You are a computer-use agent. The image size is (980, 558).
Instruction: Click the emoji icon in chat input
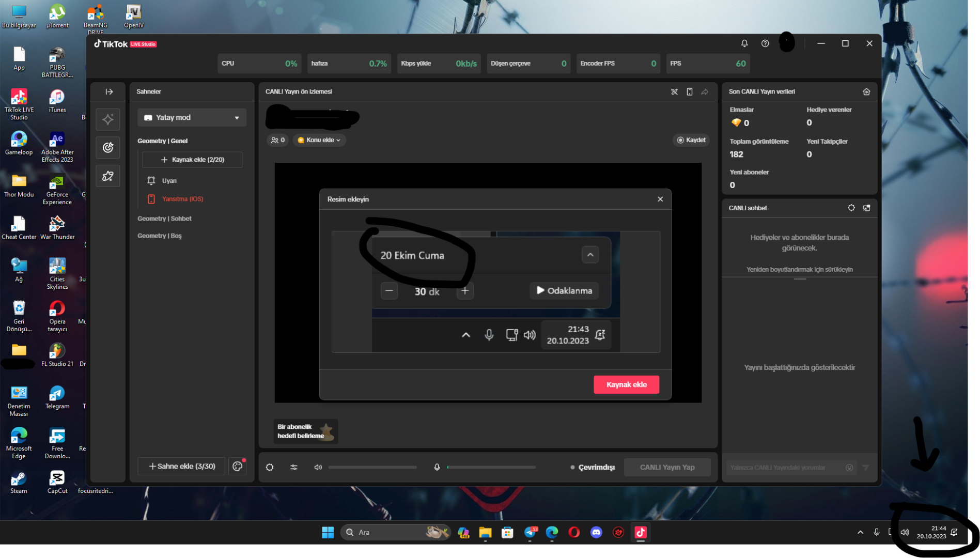point(849,468)
